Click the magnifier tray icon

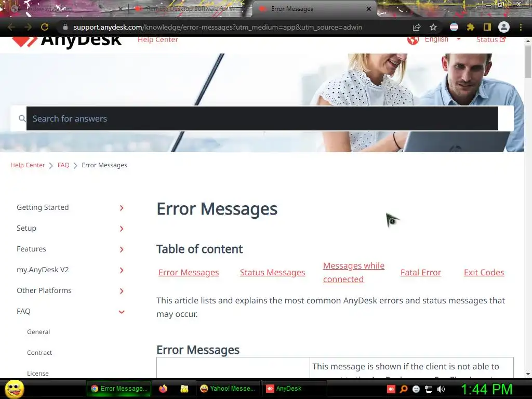click(x=404, y=389)
